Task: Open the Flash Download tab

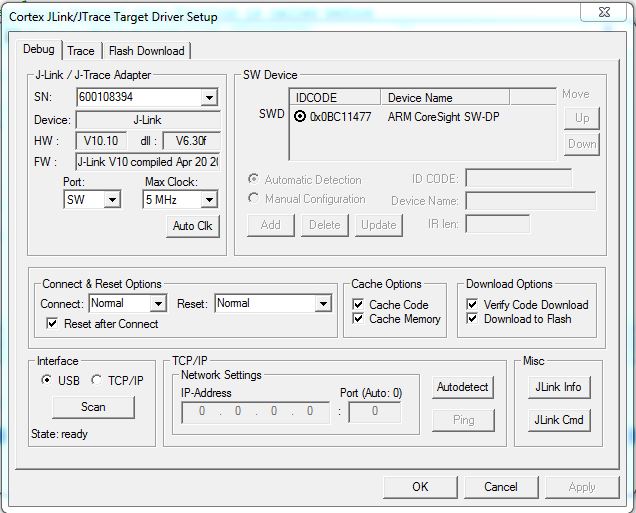Action: click(147, 51)
